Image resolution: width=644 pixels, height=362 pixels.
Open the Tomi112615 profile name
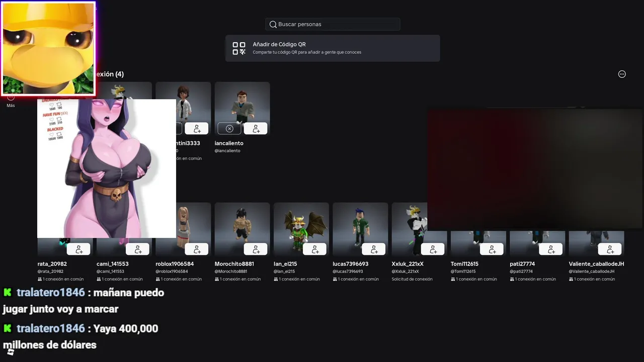coord(464,264)
